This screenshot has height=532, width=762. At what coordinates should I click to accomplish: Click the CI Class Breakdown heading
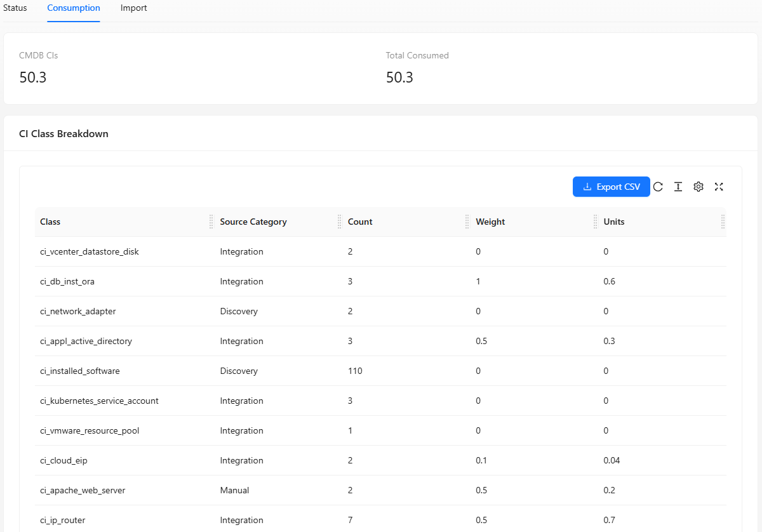coord(63,134)
